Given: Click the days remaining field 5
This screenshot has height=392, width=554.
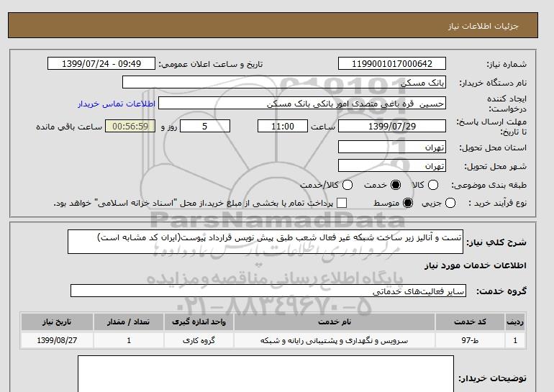Looking at the screenshot, I should pos(205,126).
